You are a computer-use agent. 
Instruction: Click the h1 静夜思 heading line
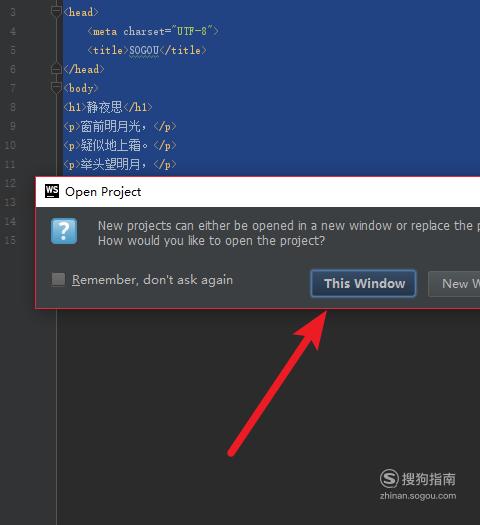pyautogui.click(x=108, y=107)
